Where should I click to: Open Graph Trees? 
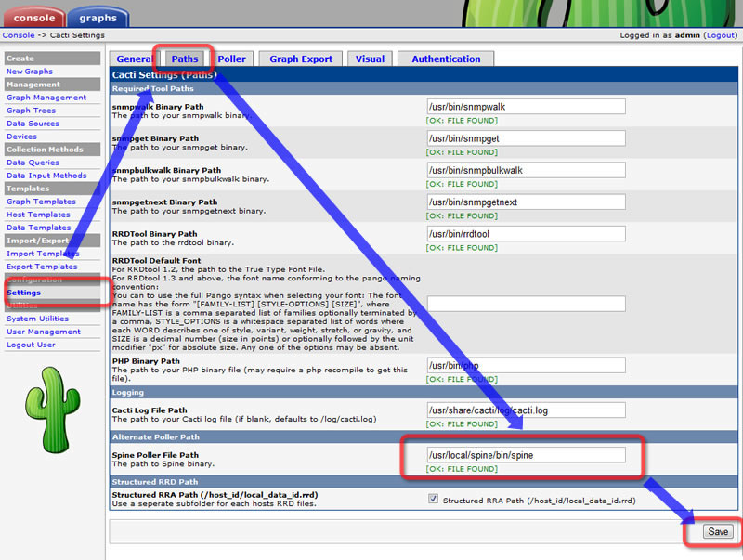pyautogui.click(x=31, y=110)
